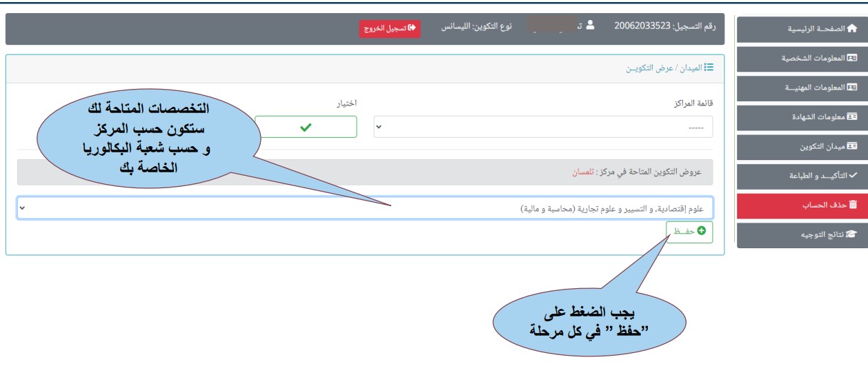Click the red حذف الحساب button
This screenshot has width=868, height=384.
tap(802, 205)
